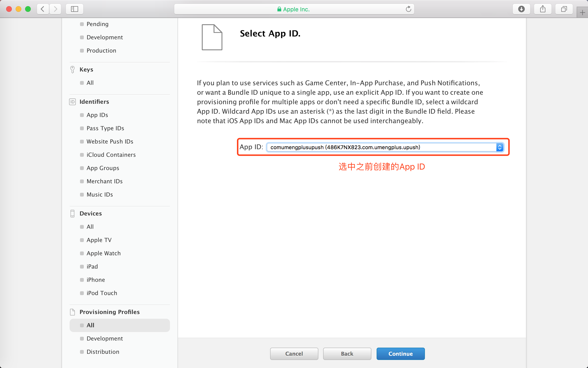Open Production certificates in sidebar
Image resolution: width=588 pixels, height=368 pixels.
point(101,51)
